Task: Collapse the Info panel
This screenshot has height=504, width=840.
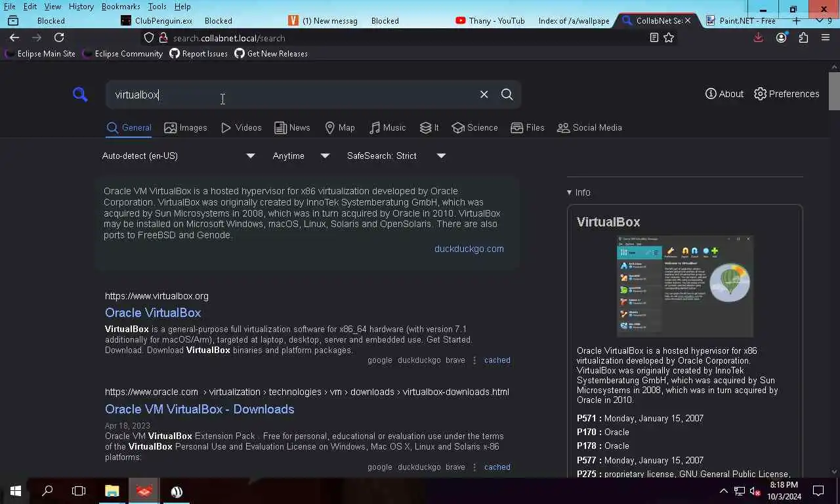Action: pos(579,192)
